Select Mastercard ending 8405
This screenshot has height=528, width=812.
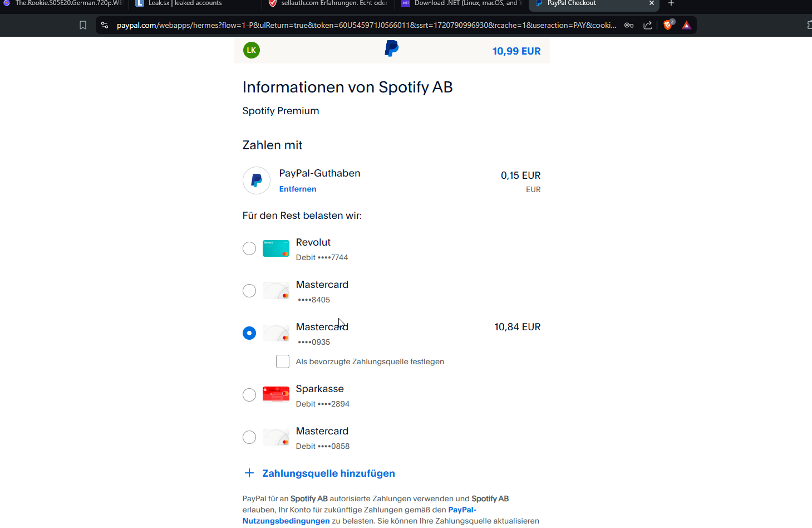click(x=249, y=291)
